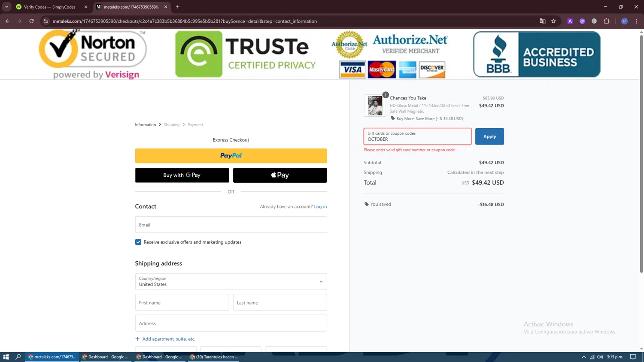Open Windows taskbar search
Image resolution: width=644 pixels, height=362 pixels.
click(x=18, y=357)
